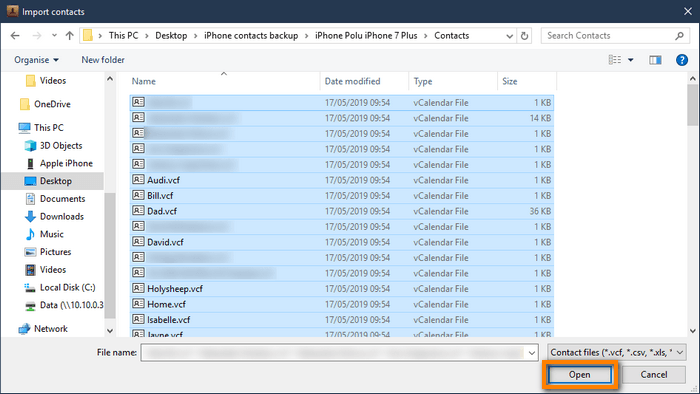
Task: Click the 14 KB size cell
Action: point(540,118)
